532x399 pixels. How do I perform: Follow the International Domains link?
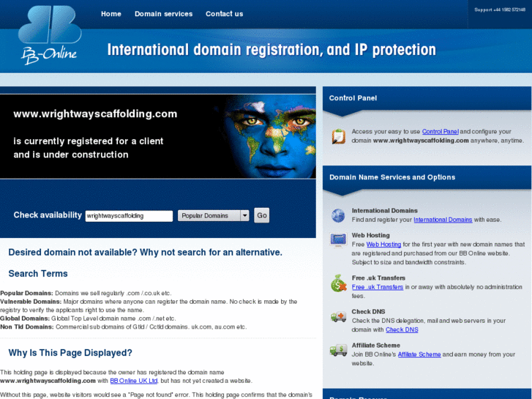443,220
